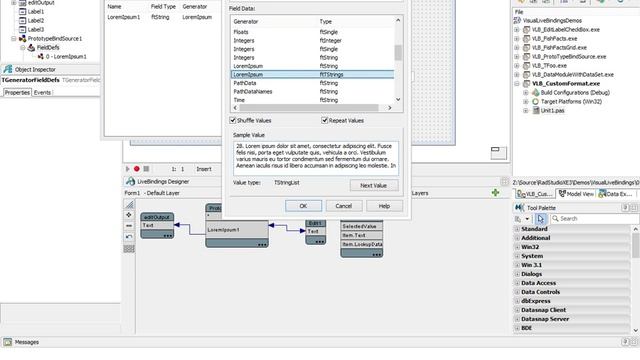Switch to the Model View tab
The image size is (640, 360).
click(576, 194)
